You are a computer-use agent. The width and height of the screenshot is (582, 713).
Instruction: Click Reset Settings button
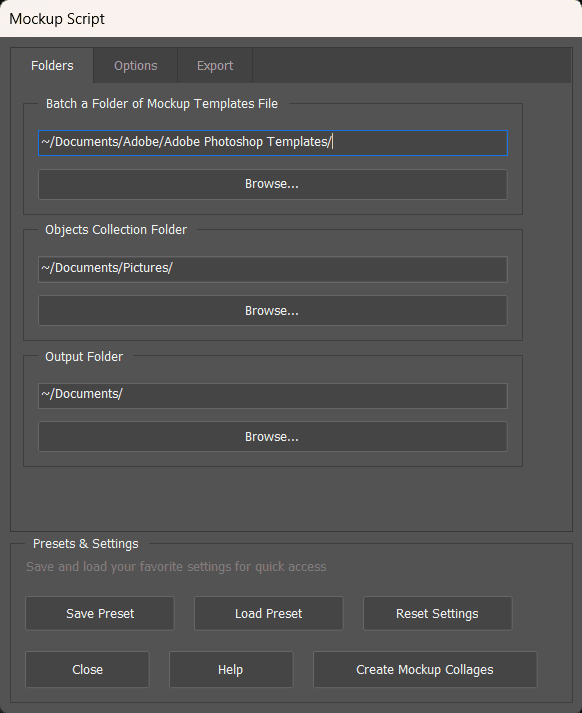pyautogui.click(x=437, y=613)
